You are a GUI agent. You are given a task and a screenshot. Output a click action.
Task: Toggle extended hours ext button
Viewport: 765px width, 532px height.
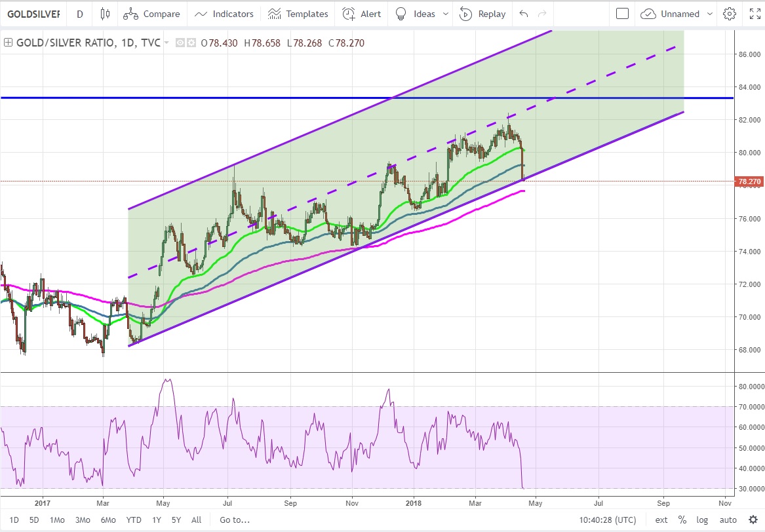click(x=661, y=520)
